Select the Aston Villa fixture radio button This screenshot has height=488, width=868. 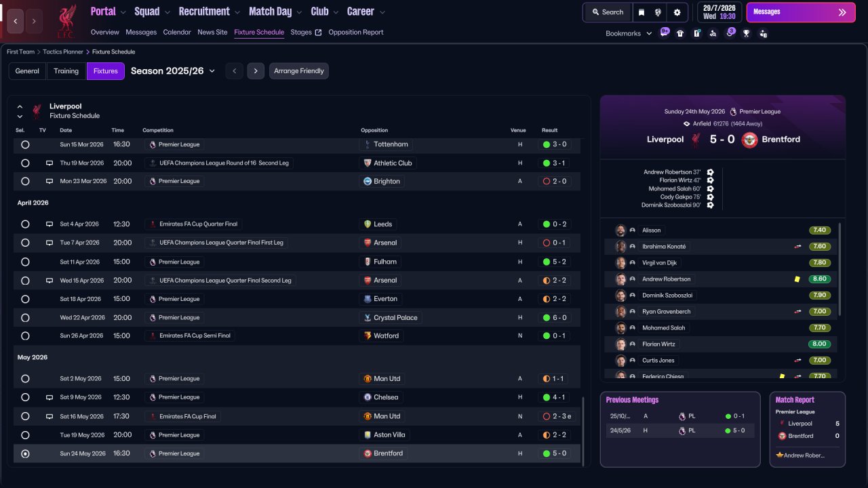click(25, 435)
